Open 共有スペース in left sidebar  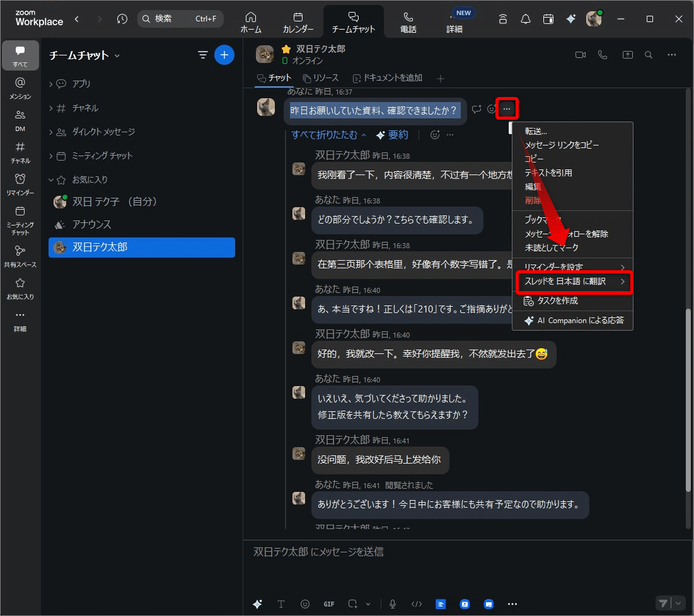coord(20,256)
